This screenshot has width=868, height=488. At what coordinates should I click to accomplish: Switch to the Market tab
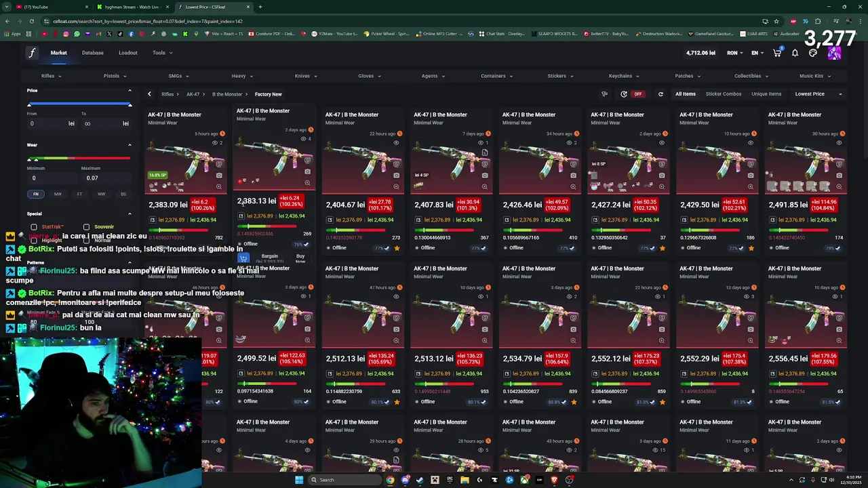pyautogui.click(x=58, y=53)
